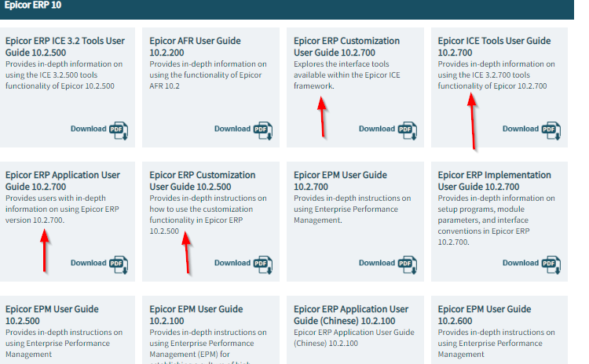Select Epicor ICE Tools User Guide 10.2.700 title

(x=494, y=46)
